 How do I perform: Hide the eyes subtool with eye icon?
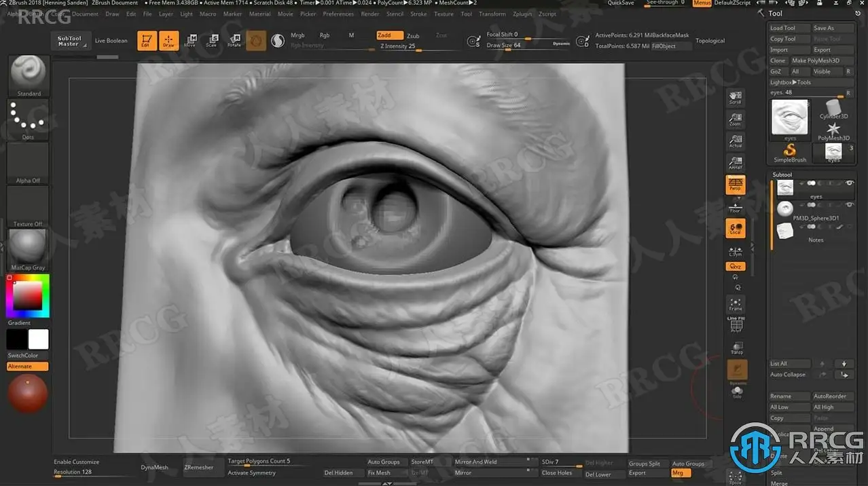pos(849,184)
